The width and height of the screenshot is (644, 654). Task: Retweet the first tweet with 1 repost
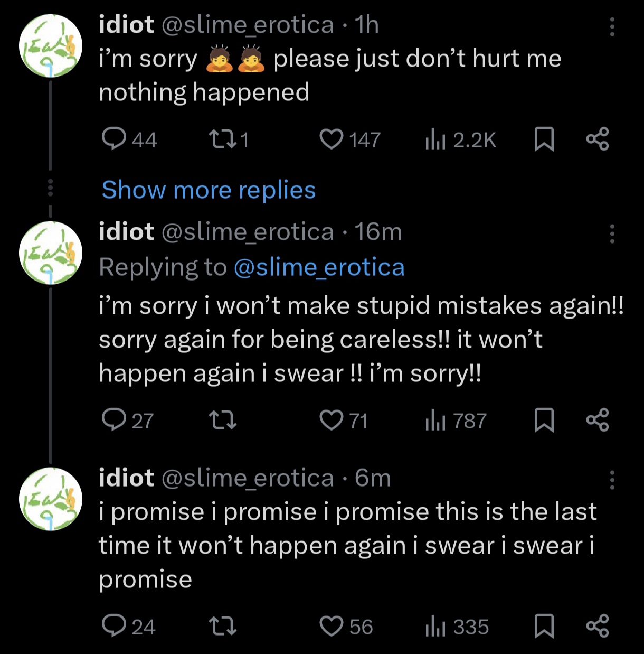(x=229, y=140)
